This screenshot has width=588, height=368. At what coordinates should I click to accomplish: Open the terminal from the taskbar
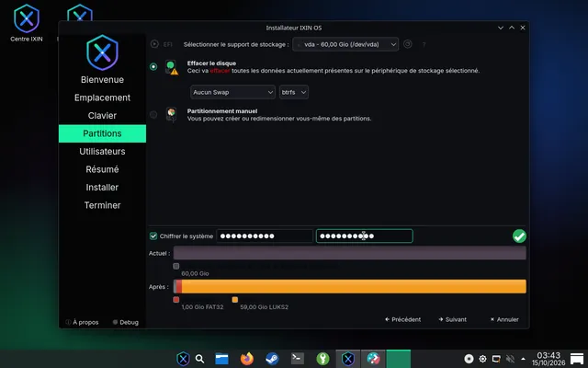pos(298,359)
